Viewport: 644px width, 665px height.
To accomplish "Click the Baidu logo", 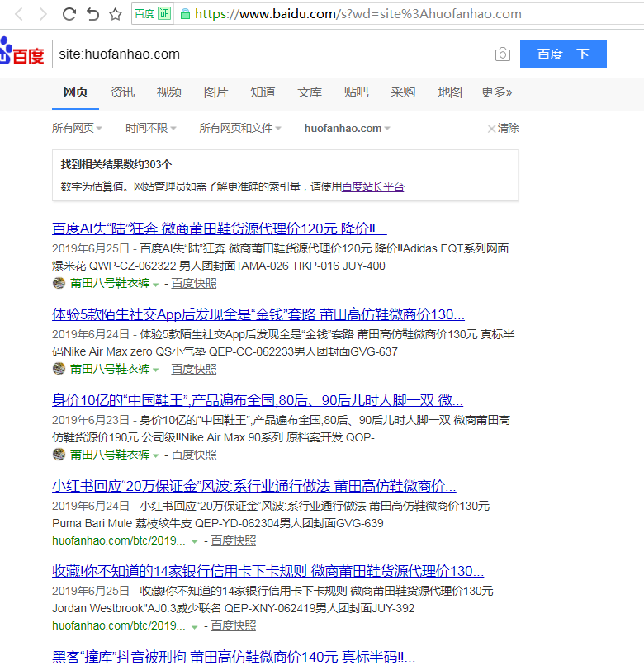I will pos(22,52).
